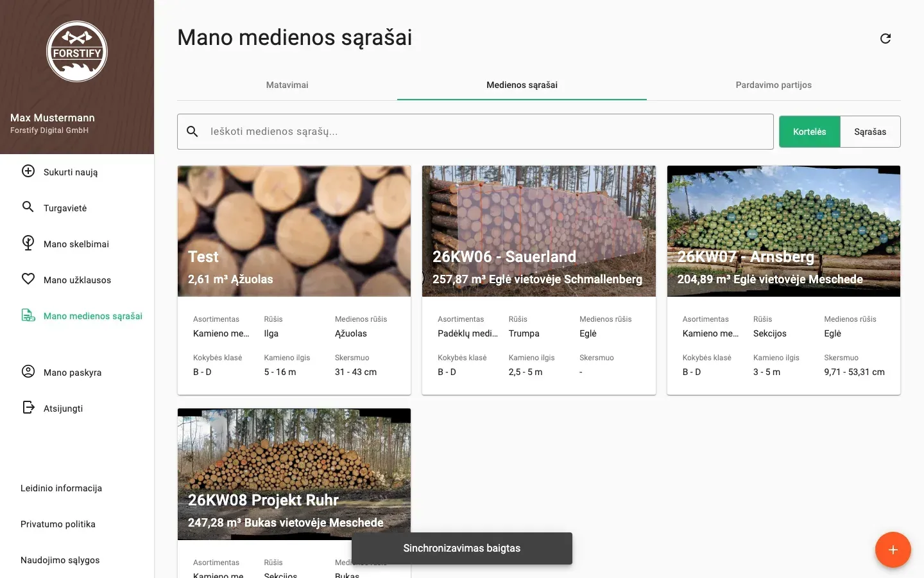Click '2,61 m³ Ąžuolas' on the Test card
924x578 pixels.
(x=230, y=279)
